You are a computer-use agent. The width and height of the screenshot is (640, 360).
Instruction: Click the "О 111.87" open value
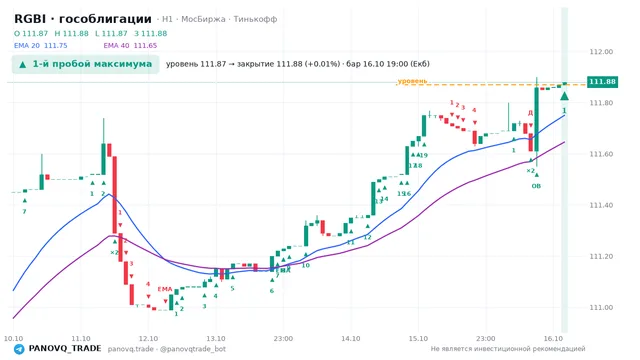pos(31,33)
